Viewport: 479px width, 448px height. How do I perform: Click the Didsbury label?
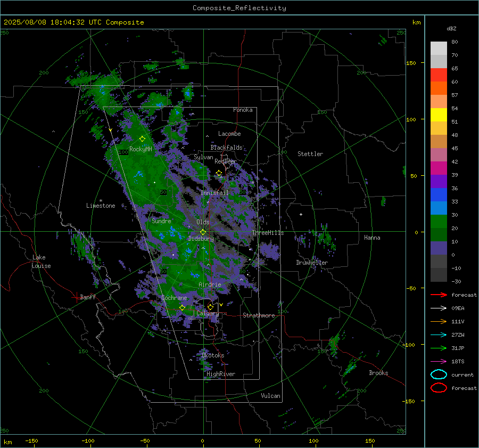click(x=201, y=239)
